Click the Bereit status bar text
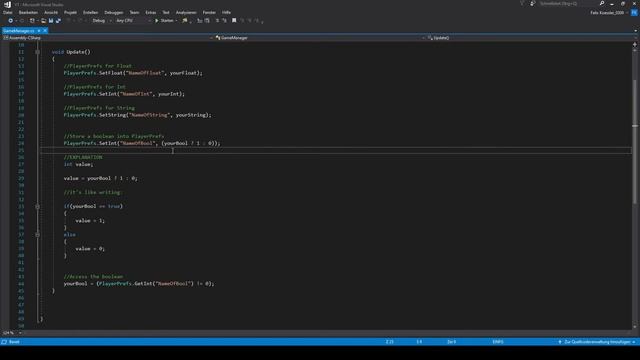The height and width of the screenshot is (360, 640). click(x=14, y=342)
